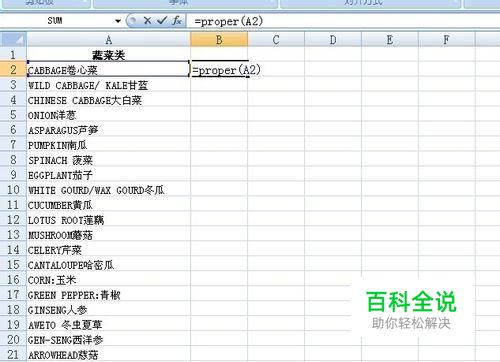Select all cells with corner button

(x=13, y=39)
